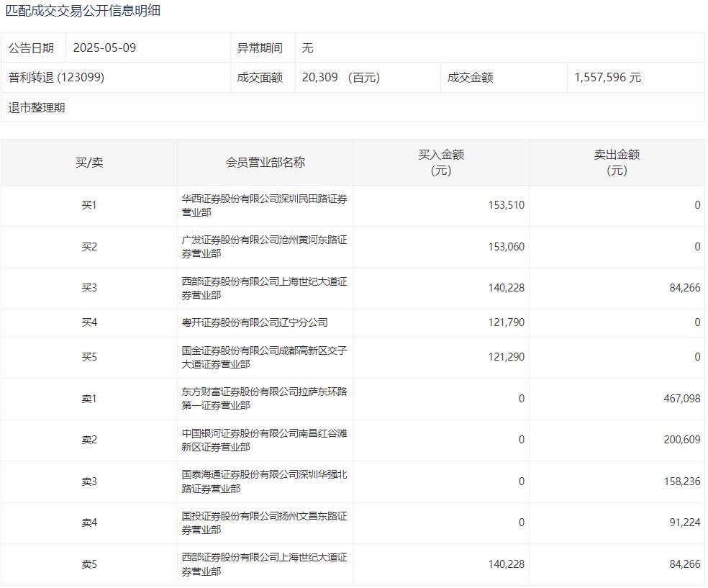Select 中国银河证券 南昌红谷滩新区 branch
The height and width of the screenshot is (588, 708).
(264, 440)
